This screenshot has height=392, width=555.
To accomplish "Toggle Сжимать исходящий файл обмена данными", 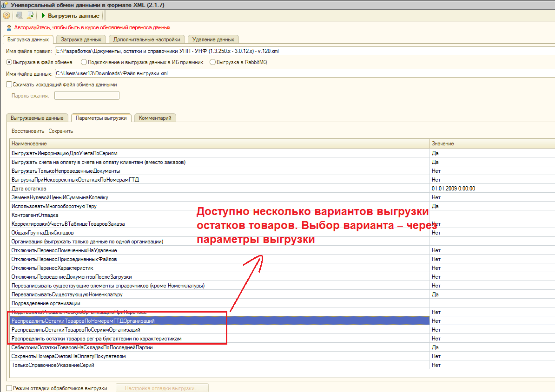I will [x=61, y=85].
